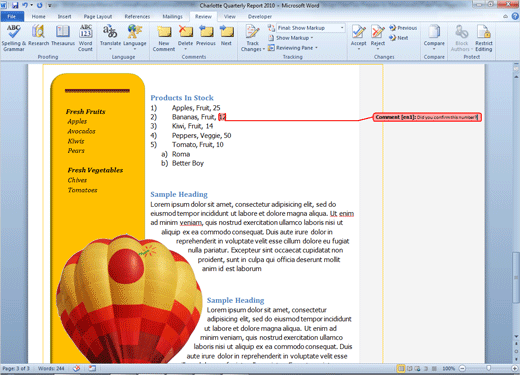520x375 pixels.
Task: Switch to Print Layout view
Action: click(x=401, y=368)
